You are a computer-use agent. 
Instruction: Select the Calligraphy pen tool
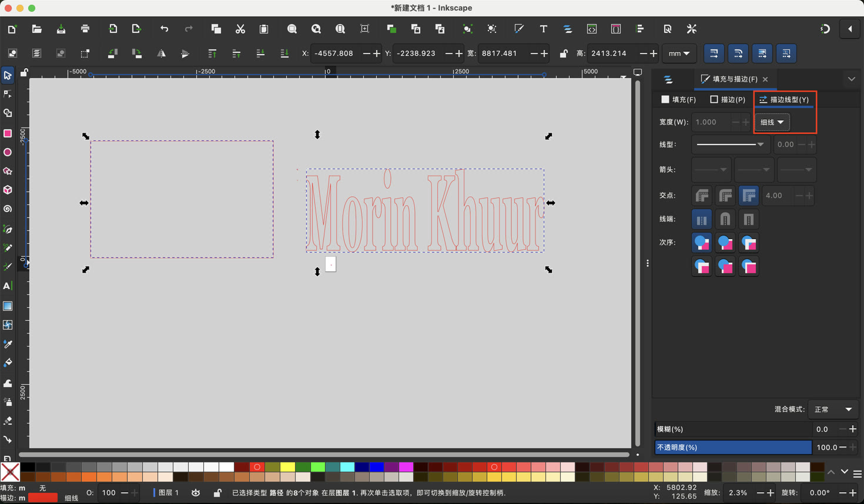click(x=8, y=266)
